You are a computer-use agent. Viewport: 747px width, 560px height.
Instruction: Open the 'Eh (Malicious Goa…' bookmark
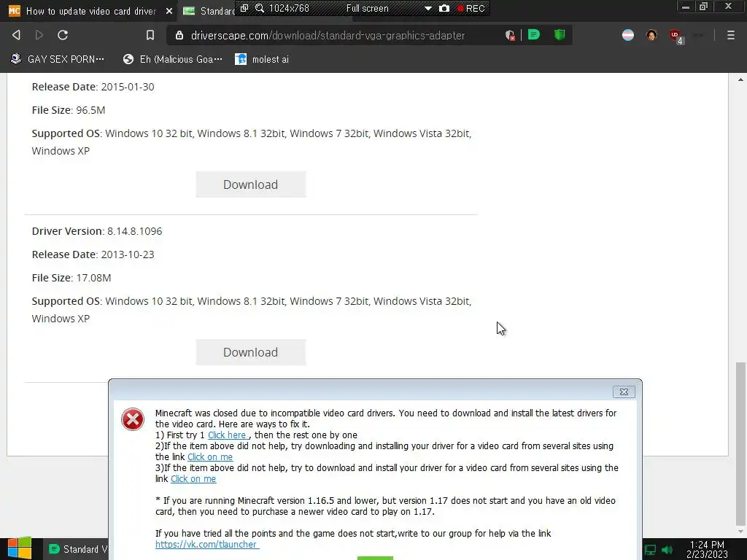coord(173,59)
